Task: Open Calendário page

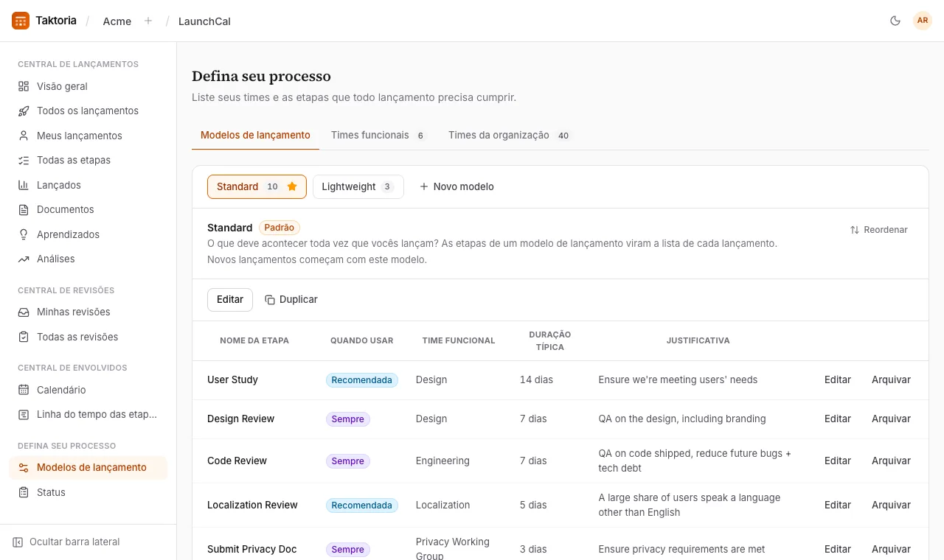Action: [88, 390]
